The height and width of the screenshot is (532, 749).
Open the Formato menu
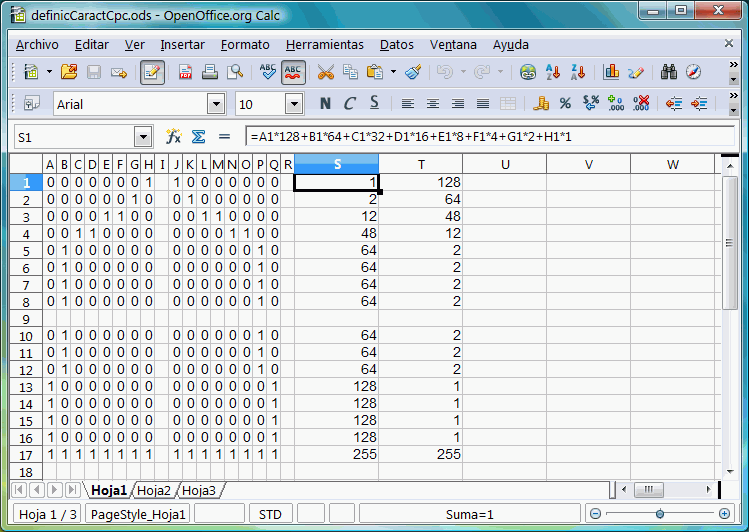pyautogui.click(x=245, y=45)
